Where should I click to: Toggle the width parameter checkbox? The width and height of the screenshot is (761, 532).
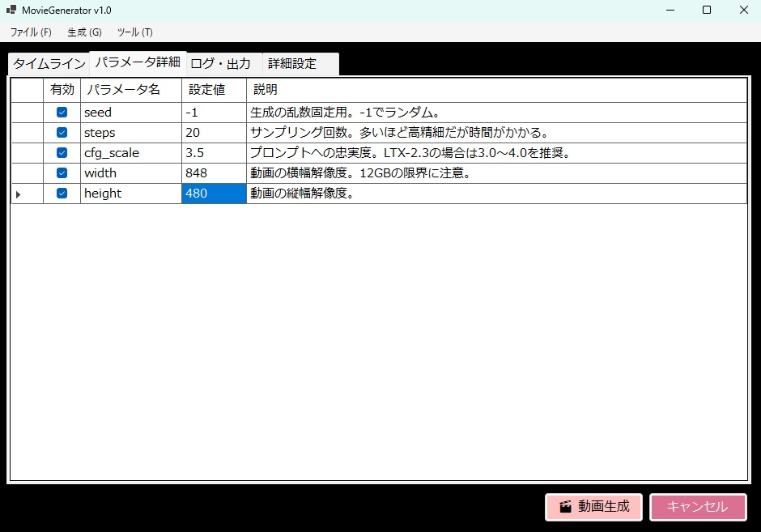[62, 172]
